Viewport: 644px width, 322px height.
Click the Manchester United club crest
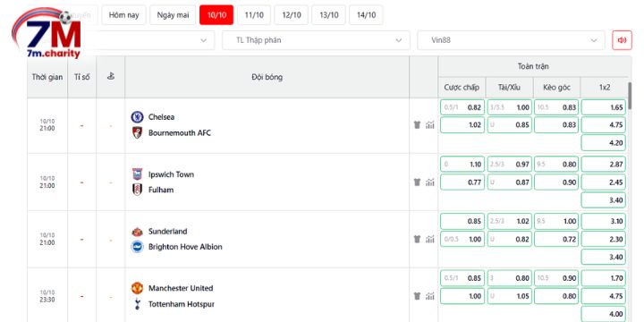[137, 288]
